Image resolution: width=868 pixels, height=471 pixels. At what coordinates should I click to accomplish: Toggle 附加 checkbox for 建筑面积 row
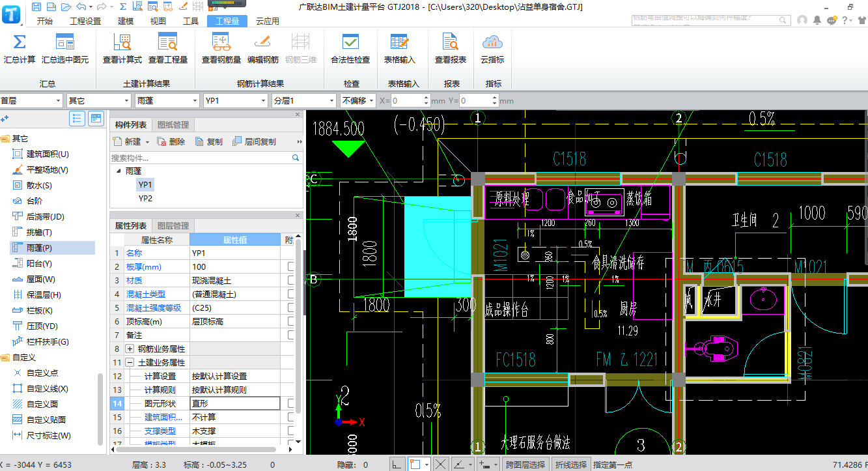click(x=292, y=417)
